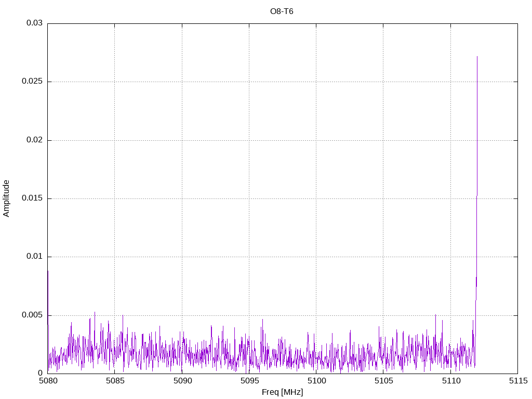Click the x-axis tick label 5115

(518, 381)
